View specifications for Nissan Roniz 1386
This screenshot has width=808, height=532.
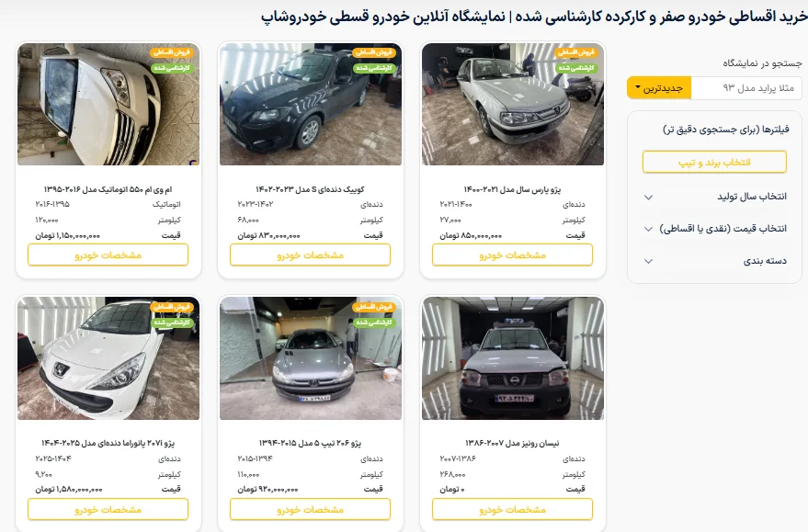pos(512,509)
